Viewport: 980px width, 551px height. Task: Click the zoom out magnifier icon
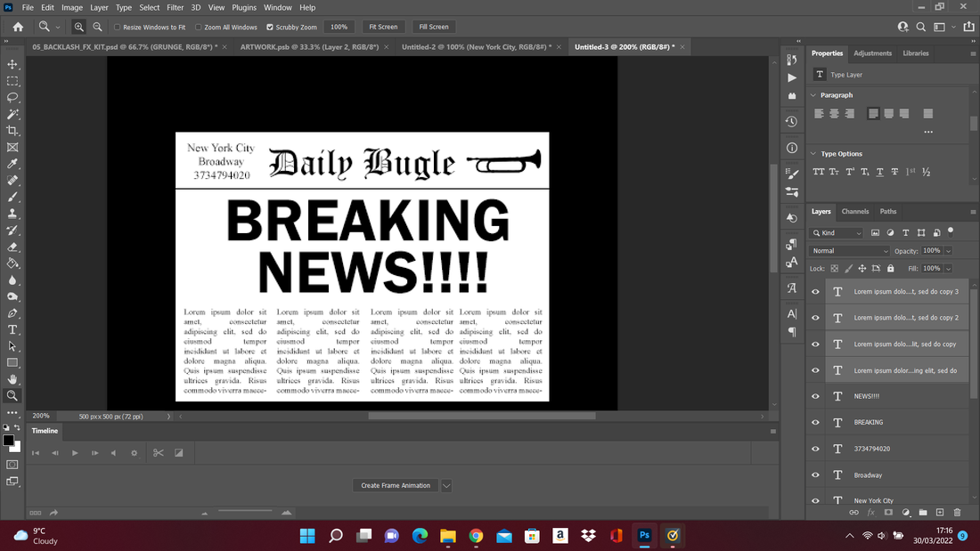tap(97, 27)
